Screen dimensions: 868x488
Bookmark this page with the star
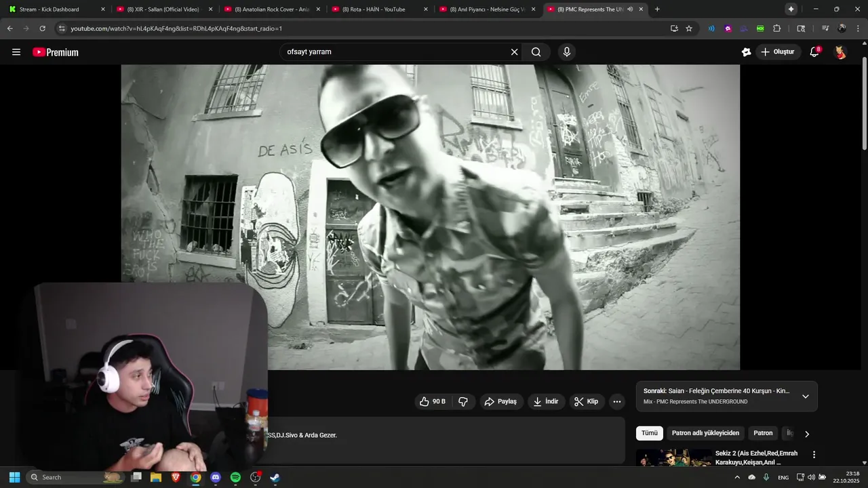689,28
